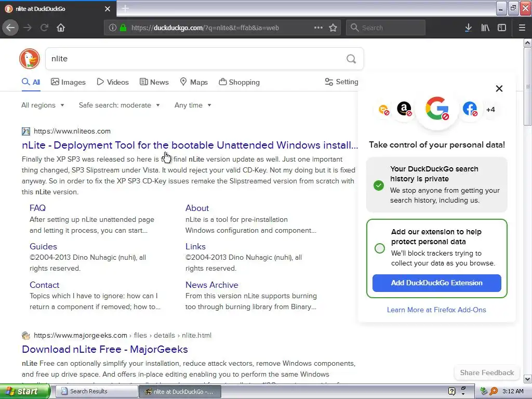
Task: Click the https://www.nliteos.com URL text
Action: 72,131
